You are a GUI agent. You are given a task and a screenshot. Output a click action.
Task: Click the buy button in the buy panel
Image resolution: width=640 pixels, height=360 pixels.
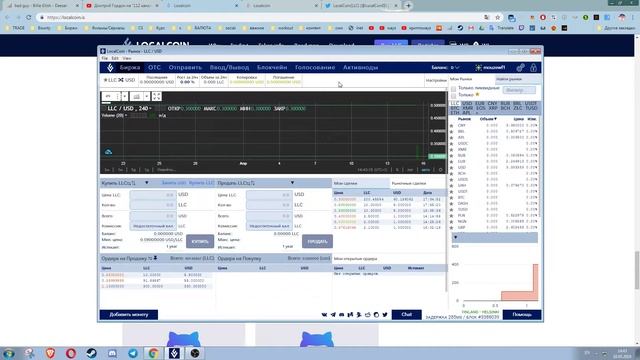pos(200,241)
